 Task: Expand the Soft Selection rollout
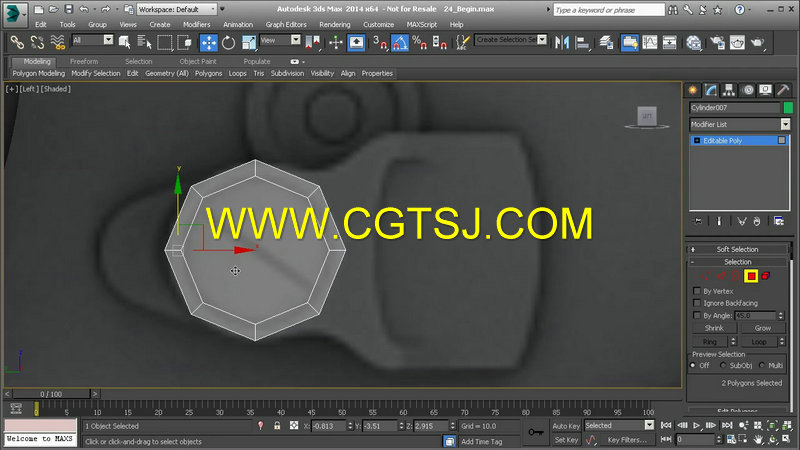[737, 249]
